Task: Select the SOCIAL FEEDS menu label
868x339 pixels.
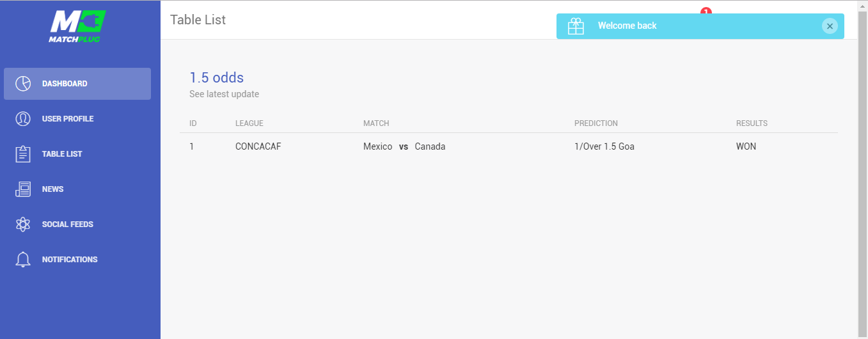Action: pos(68,225)
